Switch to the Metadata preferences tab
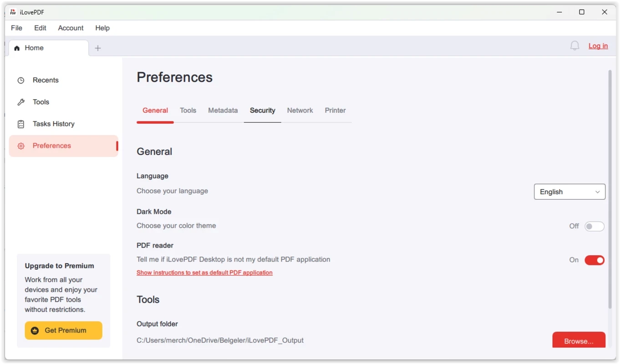620x364 pixels. [223, 111]
